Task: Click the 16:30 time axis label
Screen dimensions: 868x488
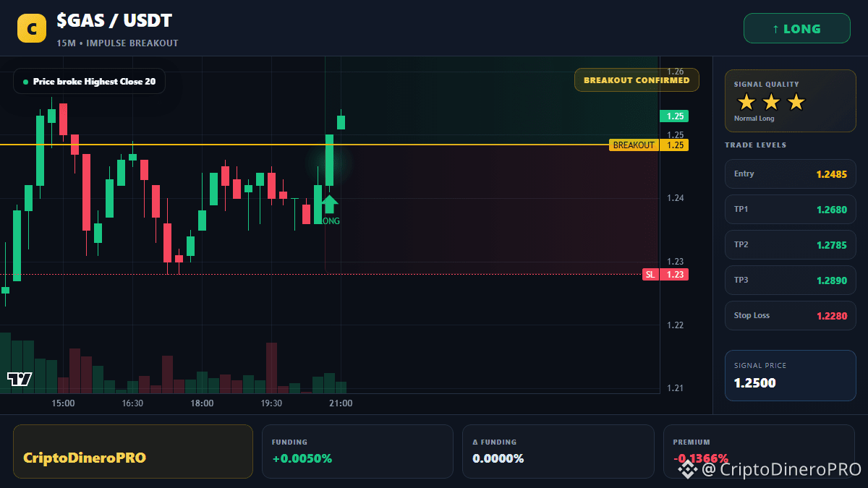Action: click(132, 403)
